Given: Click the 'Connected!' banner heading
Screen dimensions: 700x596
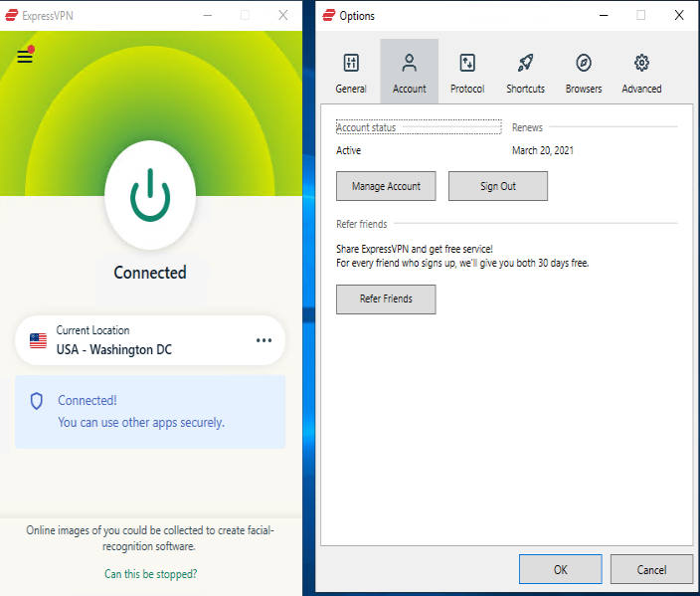Looking at the screenshot, I should [87, 400].
